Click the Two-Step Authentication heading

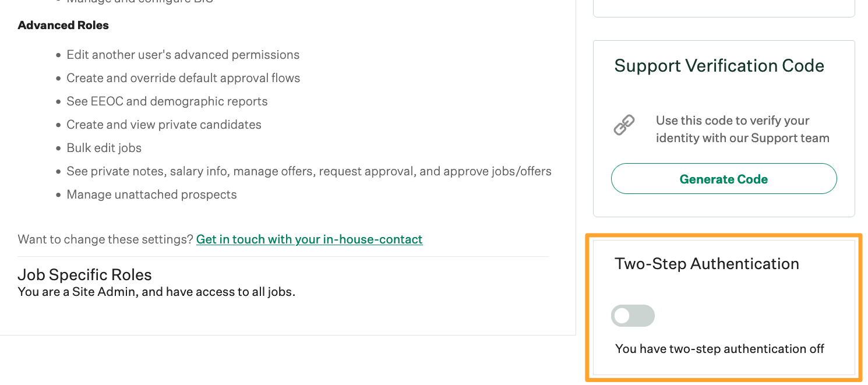click(x=707, y=263)
